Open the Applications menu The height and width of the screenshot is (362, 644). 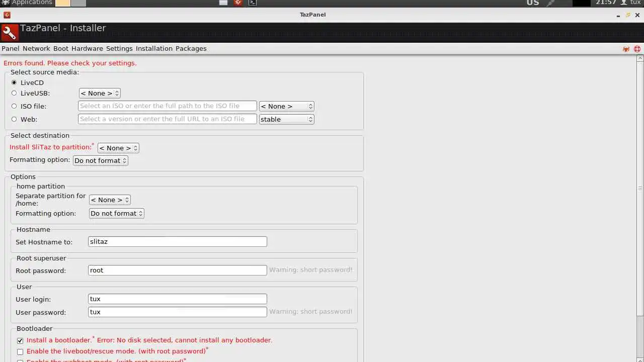(x=26, y=3)
